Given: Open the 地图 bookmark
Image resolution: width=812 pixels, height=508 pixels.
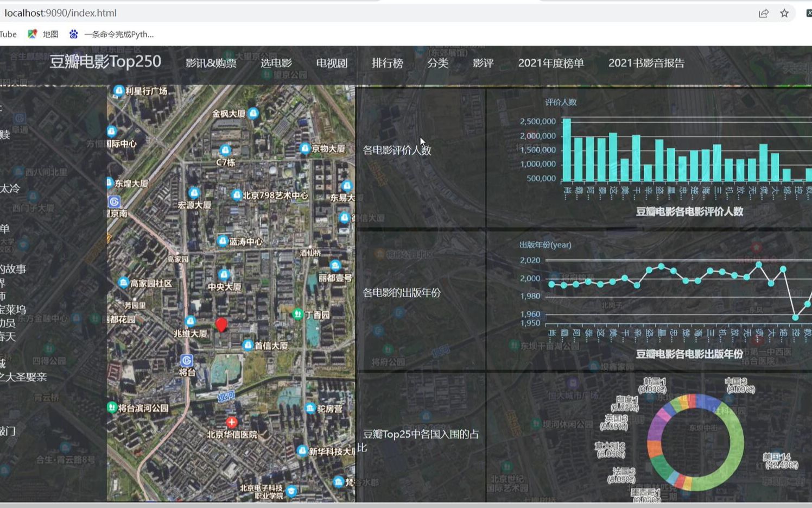Looking at the screenshot, I should (43, 34).
